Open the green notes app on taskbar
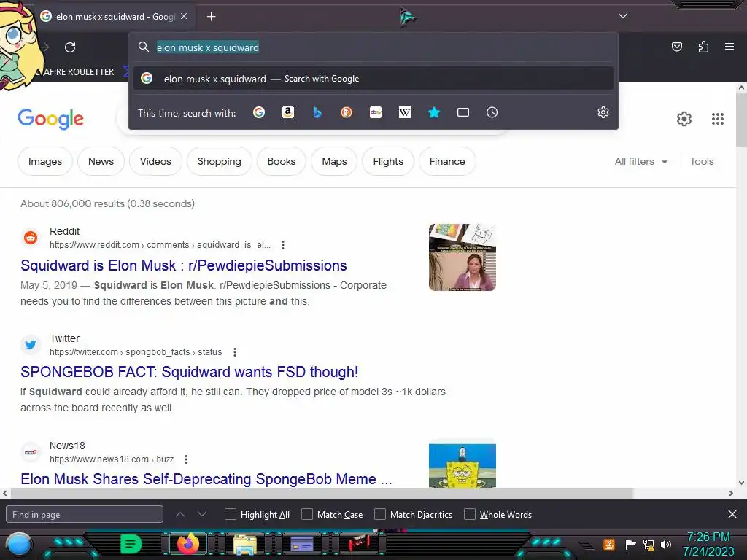The image size is (747, 560). tap(131, 544)
